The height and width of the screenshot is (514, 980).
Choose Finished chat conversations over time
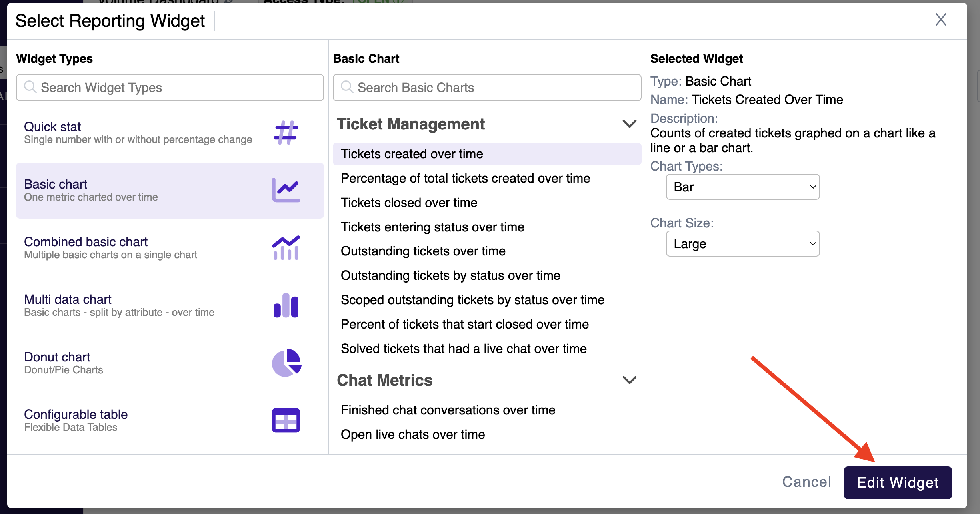tap(487, 410)
